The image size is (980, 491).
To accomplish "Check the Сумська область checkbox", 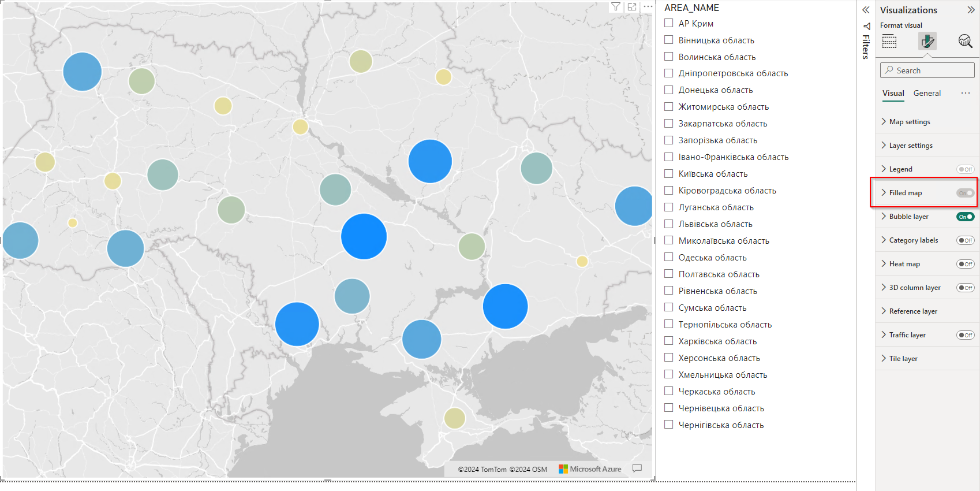I will coord(668,307).
